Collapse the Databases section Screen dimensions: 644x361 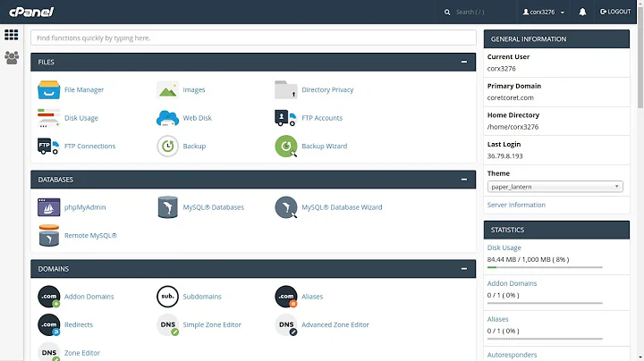464,180
